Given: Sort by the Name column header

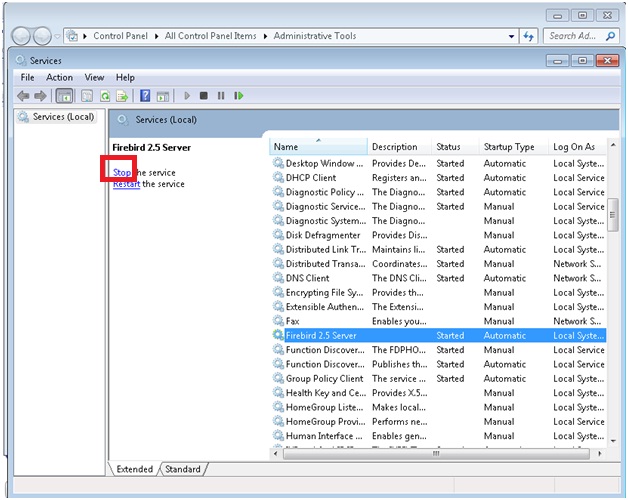Looking at the screenshot, I should (318, 147).
